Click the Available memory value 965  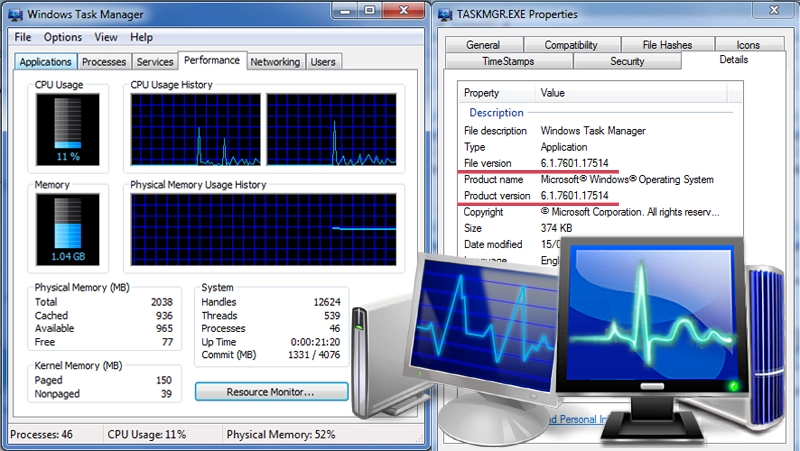click(164, 329)
